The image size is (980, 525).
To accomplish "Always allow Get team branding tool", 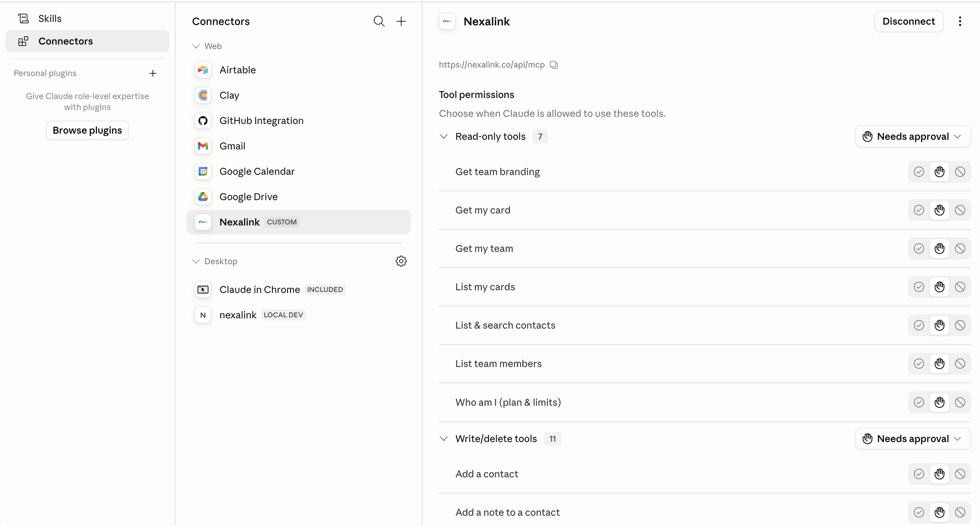I will (x=919, y=172).
